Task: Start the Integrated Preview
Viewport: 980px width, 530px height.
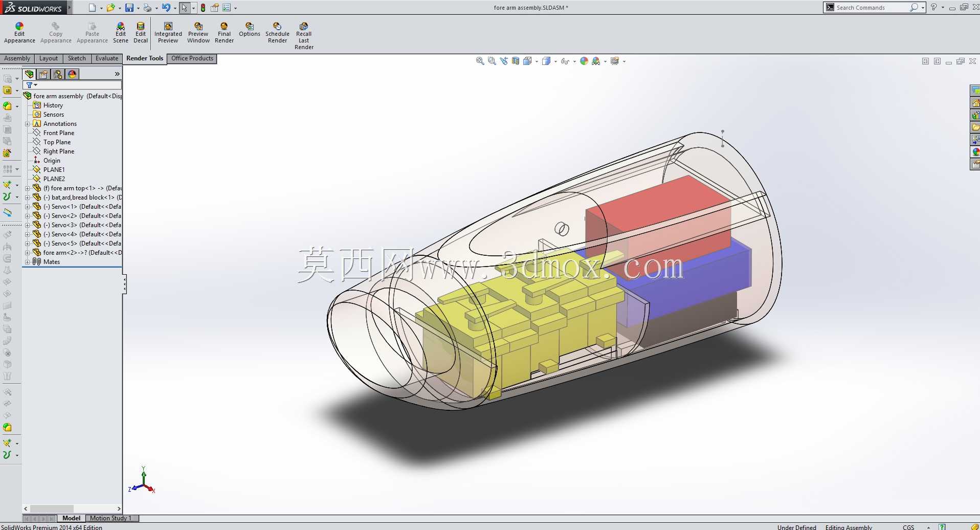Action: 168,33
